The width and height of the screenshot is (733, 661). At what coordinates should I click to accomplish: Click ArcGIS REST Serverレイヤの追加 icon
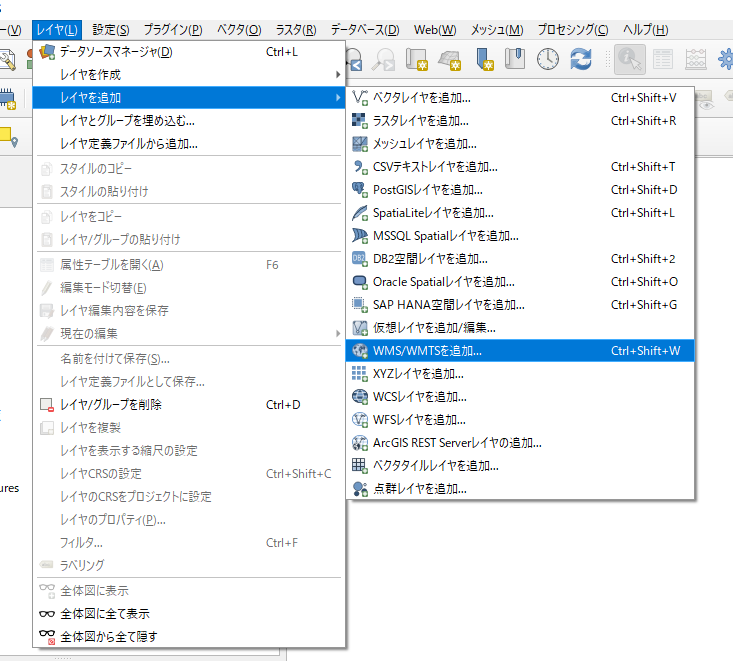(x=359, y=443)
